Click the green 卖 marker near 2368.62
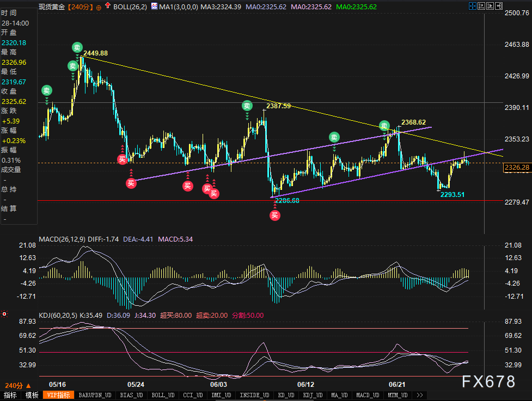Image resolution: width=532 pixels, height=401 pixels. coord(384,126)
